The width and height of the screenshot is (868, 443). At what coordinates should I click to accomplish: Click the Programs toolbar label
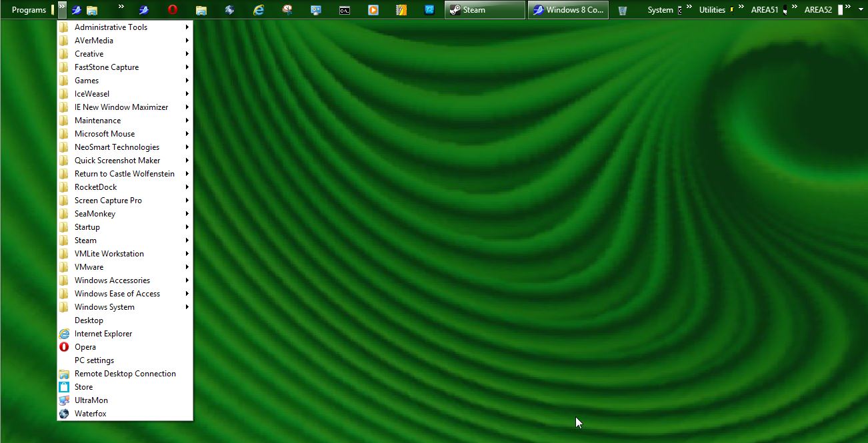pos(29,10)
